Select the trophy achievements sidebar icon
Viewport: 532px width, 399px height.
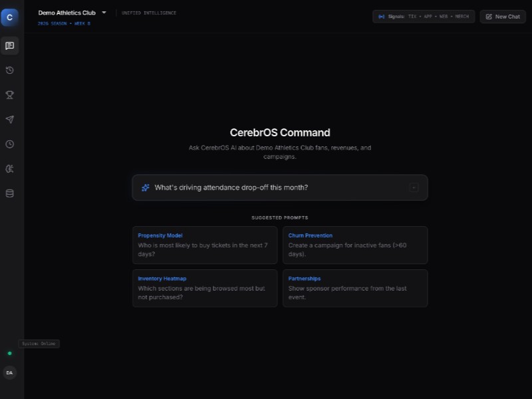[9, 94]
